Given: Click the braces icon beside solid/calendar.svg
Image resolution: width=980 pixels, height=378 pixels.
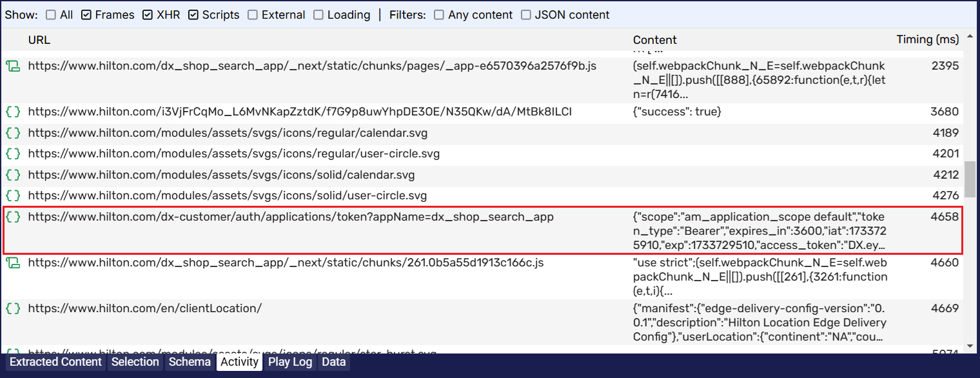Looking at the screenshot, I should pyautogui.click(x=13, y=175).
